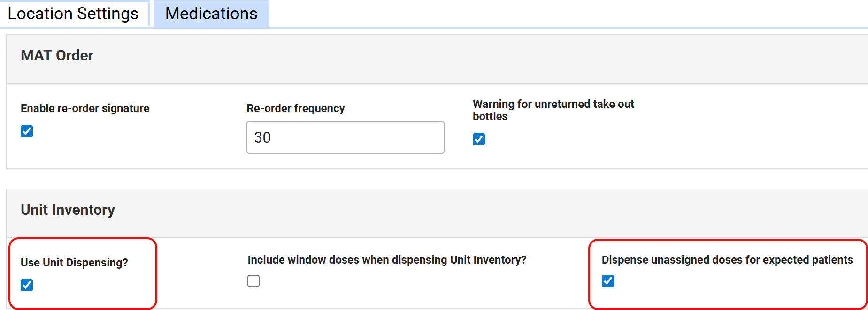The width and height of the screenshot is (868, 310).
Task: Click Dispense unassigned doses for expected patients label
Action: (727, 260)
